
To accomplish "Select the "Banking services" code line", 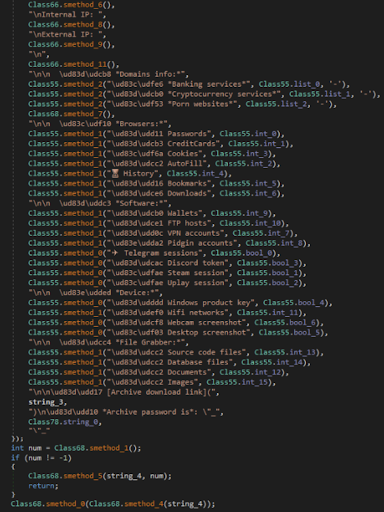I will 189,84.
